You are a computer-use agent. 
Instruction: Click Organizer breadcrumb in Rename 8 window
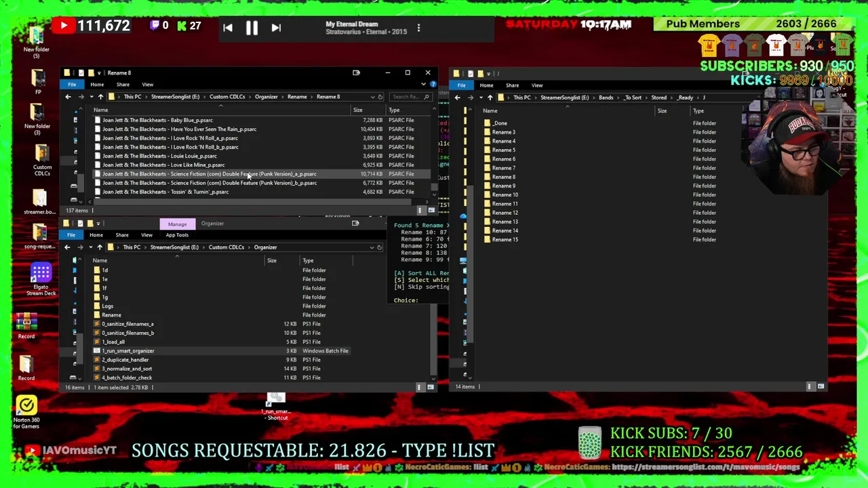[267, 97]
